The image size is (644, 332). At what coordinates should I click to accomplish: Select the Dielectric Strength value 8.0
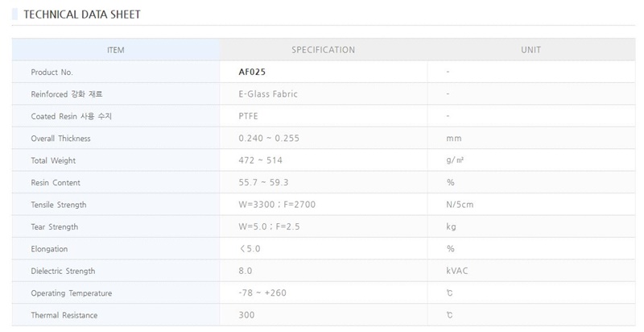[246, 271]
